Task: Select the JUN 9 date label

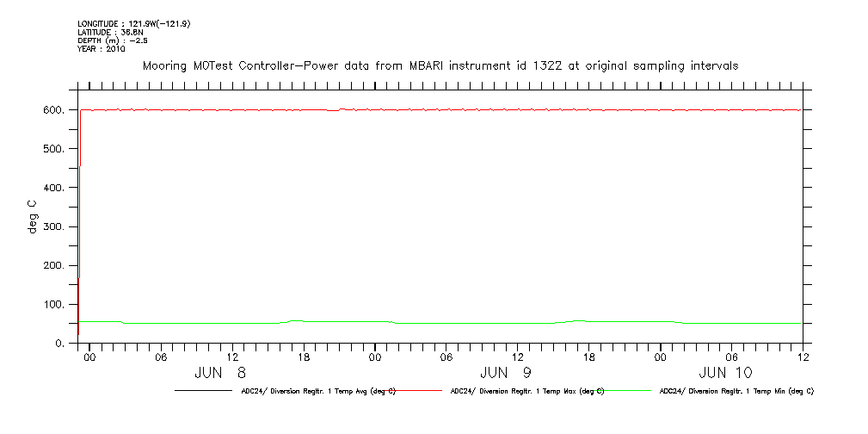Action: 505,373
